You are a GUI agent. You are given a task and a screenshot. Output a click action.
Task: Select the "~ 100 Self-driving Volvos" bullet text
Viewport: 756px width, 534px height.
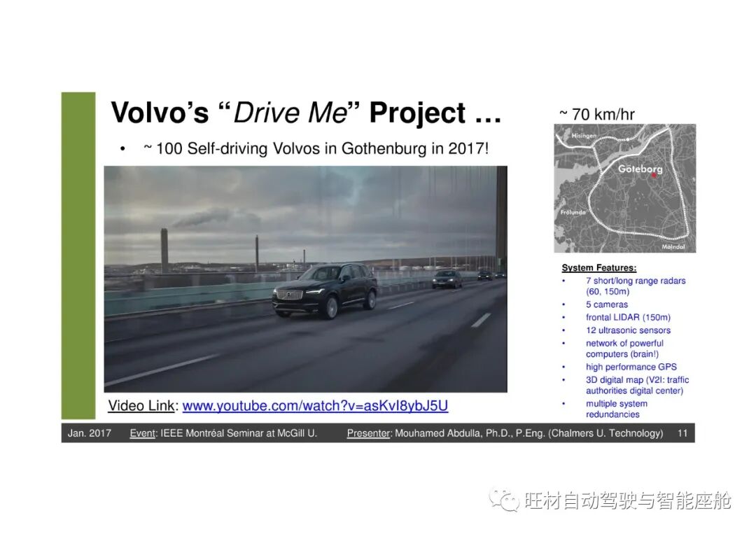tap(316, 148)
